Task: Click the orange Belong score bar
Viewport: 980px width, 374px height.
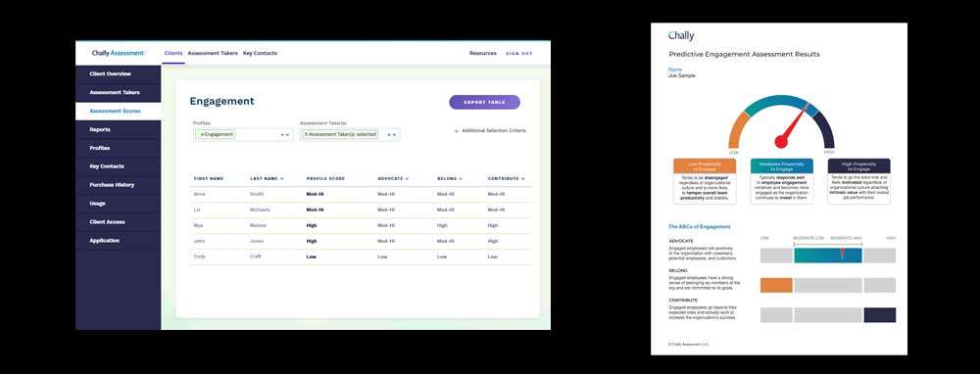Action: click(x=776, y=285)
